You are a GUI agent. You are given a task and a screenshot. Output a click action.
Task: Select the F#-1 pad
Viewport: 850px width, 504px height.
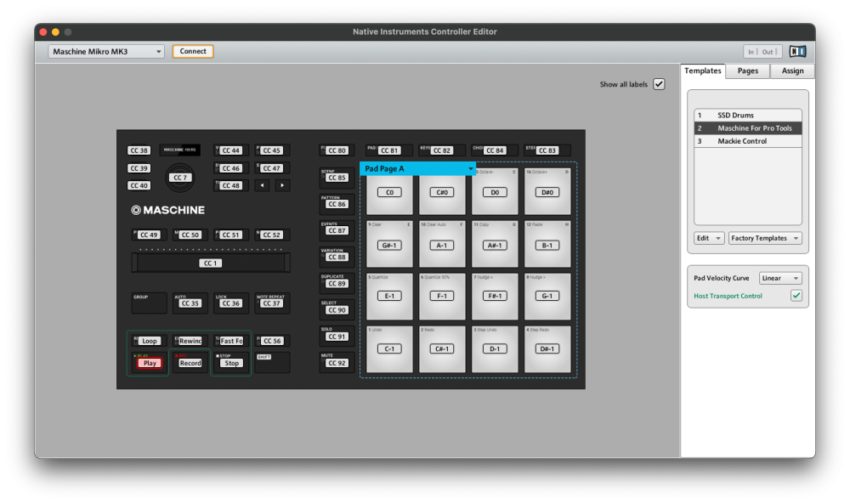[x=495, y=296]
